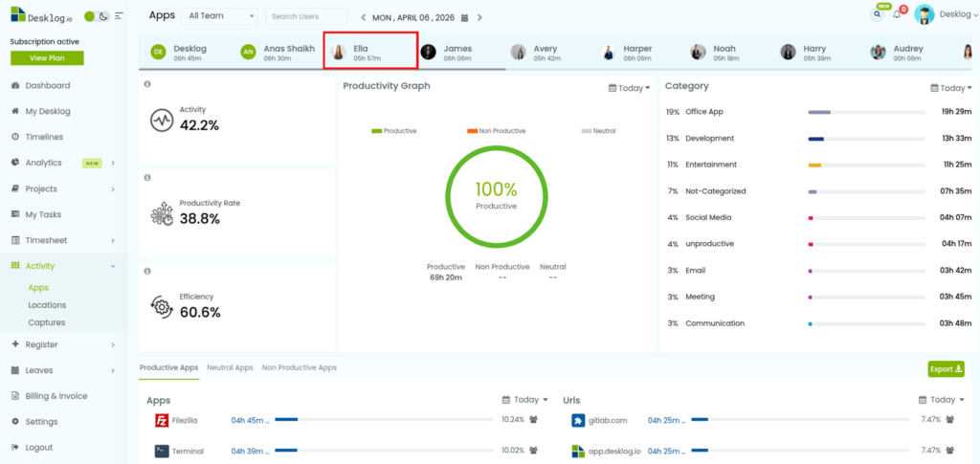Open the notifications bell icon
The width and height of the screenshot is (980, 464).
pos(897,15)
